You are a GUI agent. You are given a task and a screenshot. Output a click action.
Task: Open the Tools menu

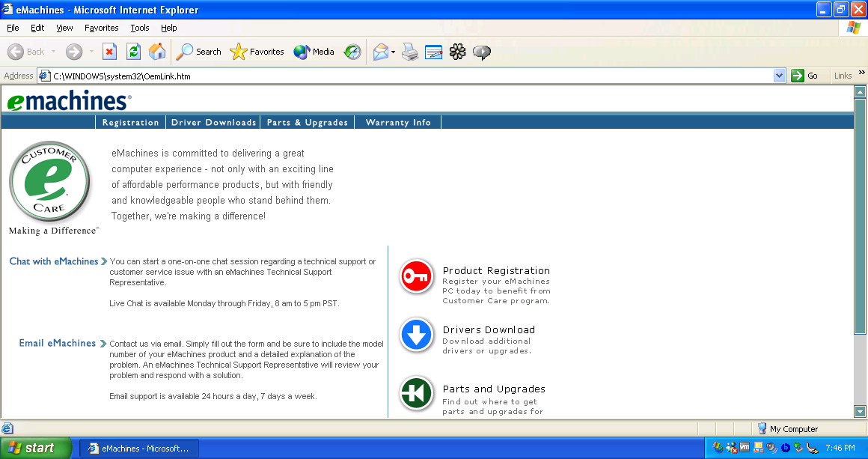139,28
